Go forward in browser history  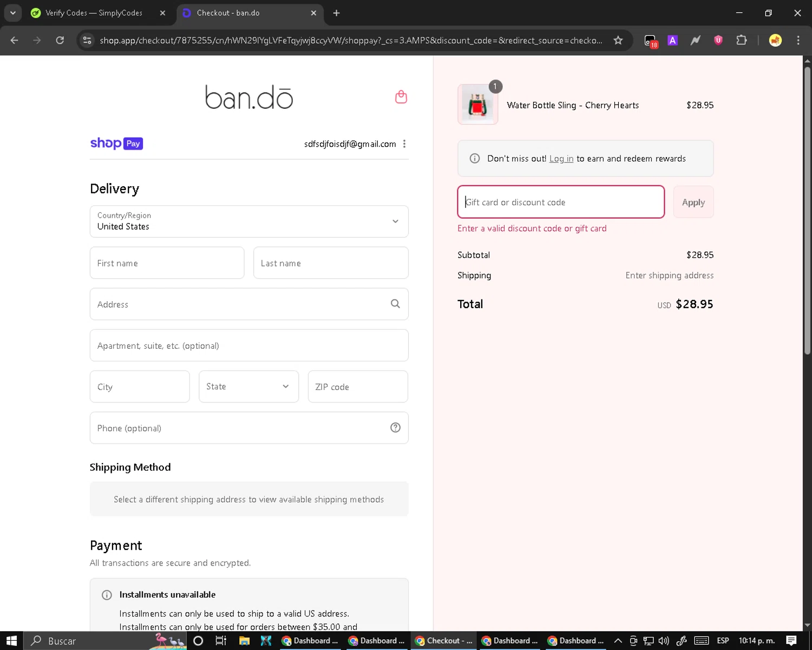click(37, 40)
